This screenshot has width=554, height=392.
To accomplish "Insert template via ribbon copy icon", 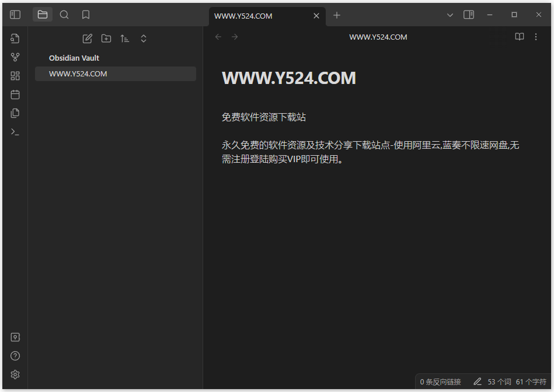I will (x=15, y=113).
